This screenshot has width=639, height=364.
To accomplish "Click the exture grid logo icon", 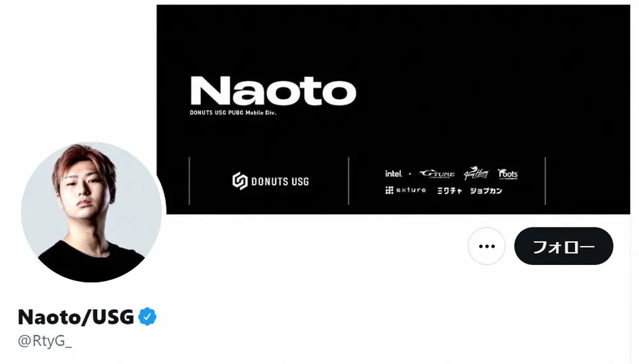I will (x=389, y=190).
